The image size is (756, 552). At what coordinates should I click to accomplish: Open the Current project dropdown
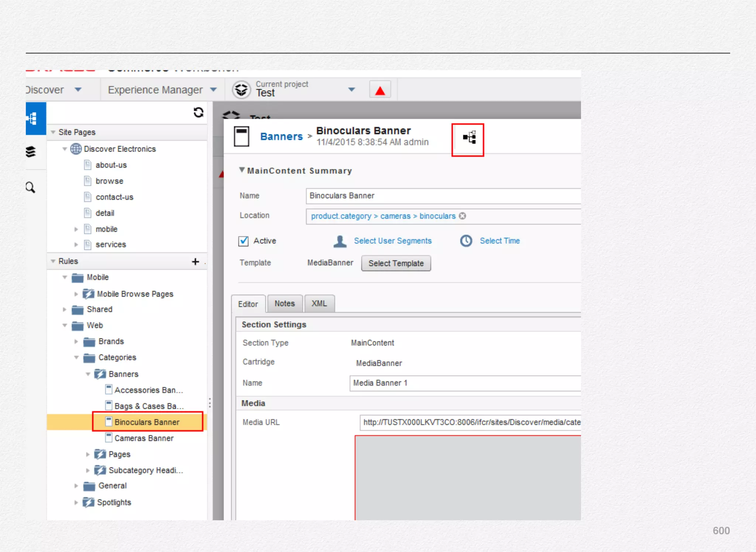(351, 90)
